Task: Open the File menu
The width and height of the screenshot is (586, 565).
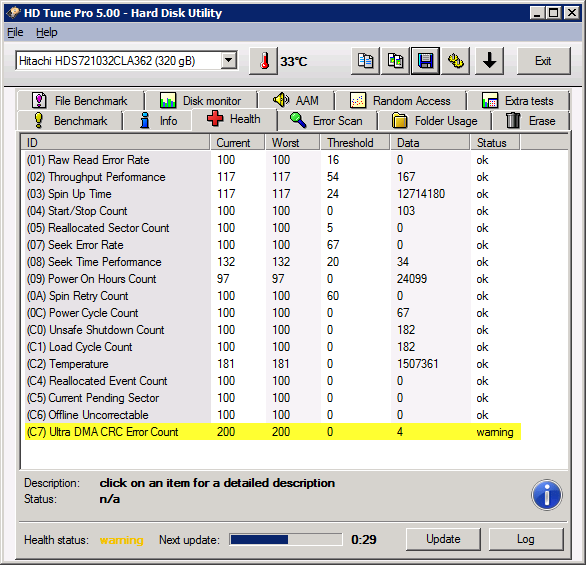Action: [15, 33]
